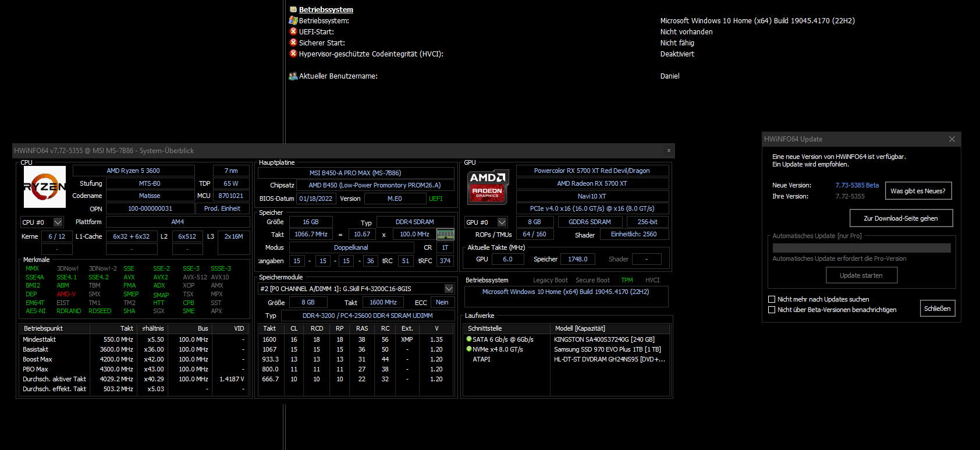The height and width of the screenshot is (450, 980).
Task: Click the Doppelkanal mode field
Action: point(351,247)
